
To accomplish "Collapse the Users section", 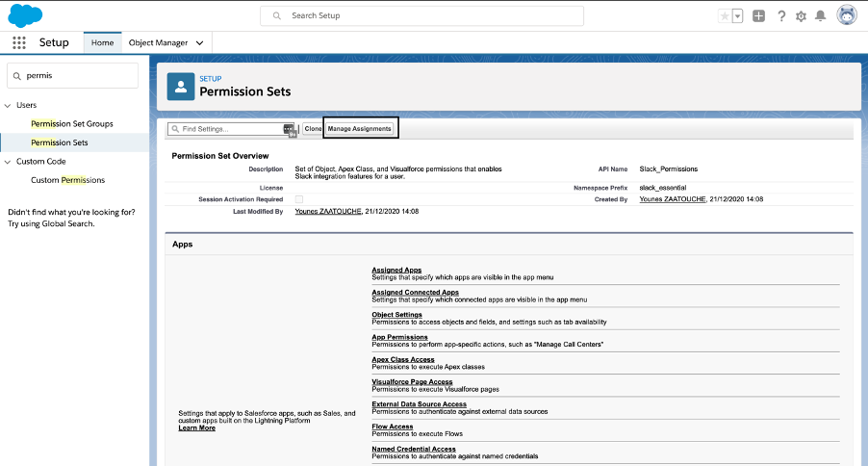I will (x=8, y=105).
